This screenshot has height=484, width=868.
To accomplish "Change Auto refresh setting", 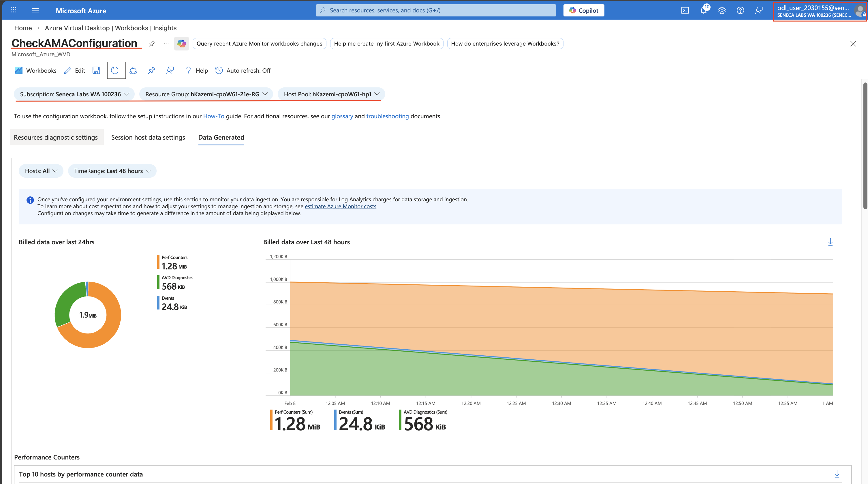I will coord(243,70).
